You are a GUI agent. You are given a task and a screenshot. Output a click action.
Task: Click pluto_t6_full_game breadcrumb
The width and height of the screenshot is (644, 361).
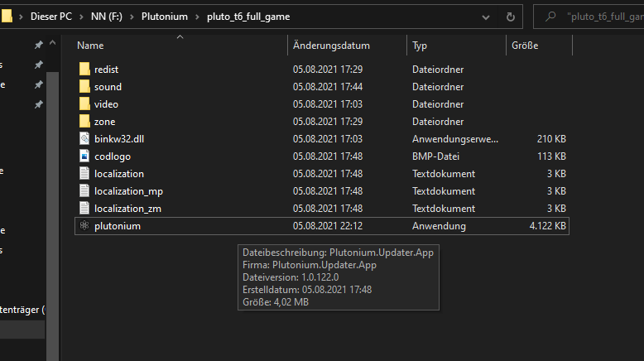pos(248,17)
